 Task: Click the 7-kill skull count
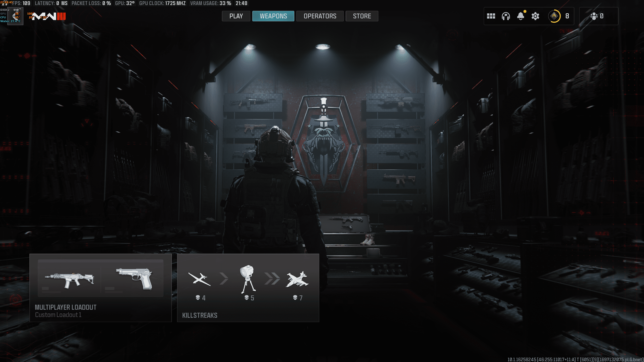click(298, 298)
